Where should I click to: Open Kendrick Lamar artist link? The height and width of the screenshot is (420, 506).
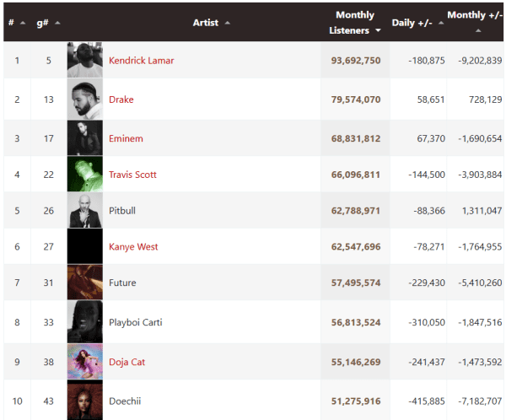pyautogui.click(x=142, y=61)
